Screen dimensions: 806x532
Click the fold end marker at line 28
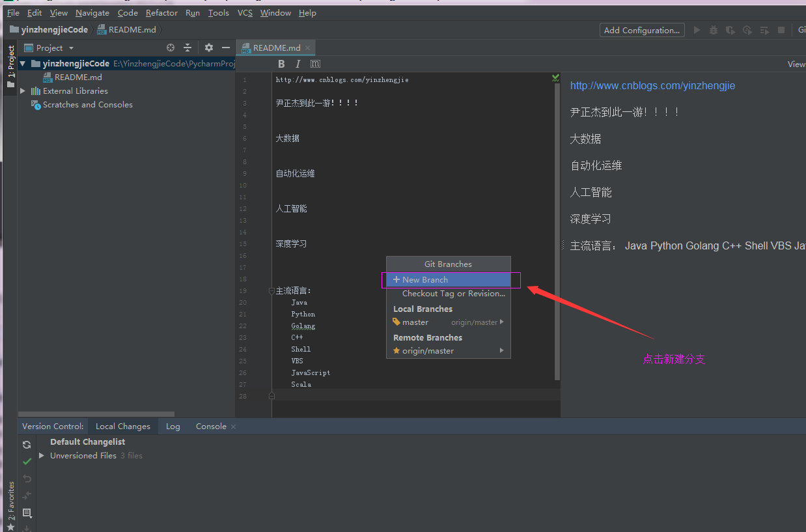pos(271,396)
